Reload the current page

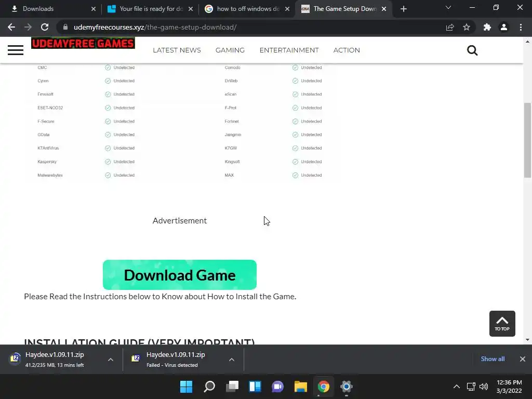(45, 27)
